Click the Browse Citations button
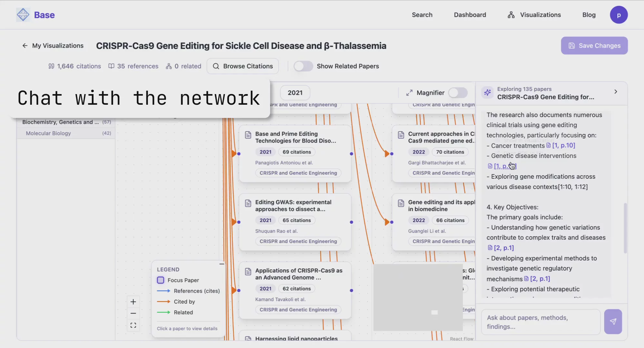Viewport: 644px width, 348px height. (x=243, y=66)
